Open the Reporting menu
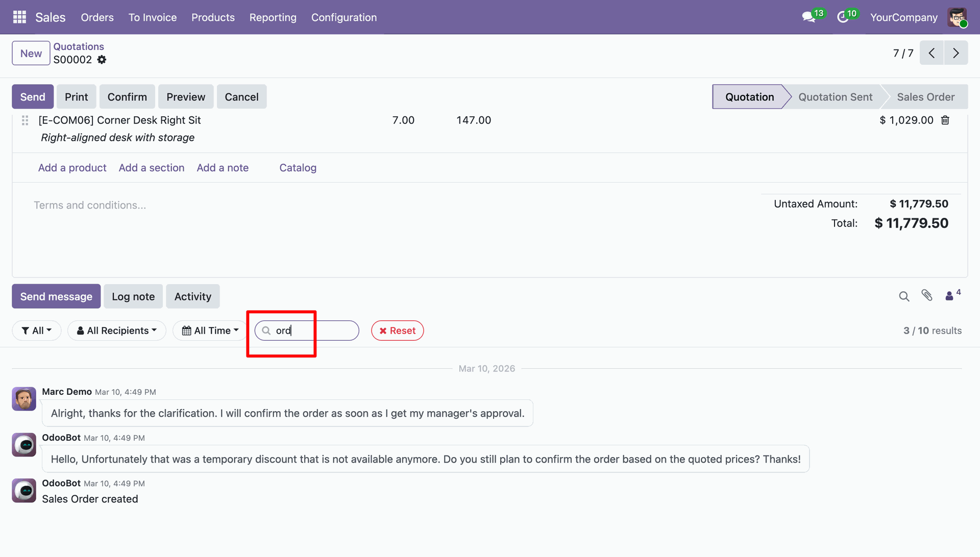 pos(273,17)
